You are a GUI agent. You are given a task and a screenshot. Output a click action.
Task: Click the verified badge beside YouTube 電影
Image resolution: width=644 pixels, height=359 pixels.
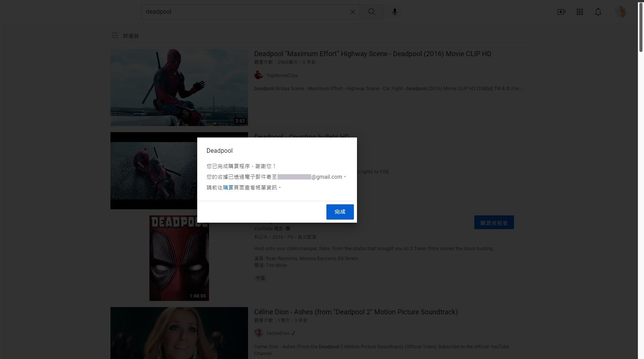click(287, 228)
